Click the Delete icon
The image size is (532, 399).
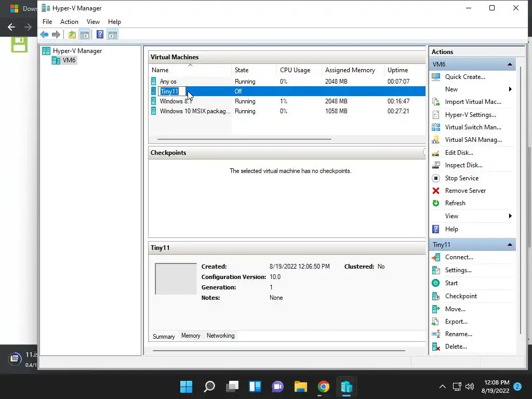(436, 347)
